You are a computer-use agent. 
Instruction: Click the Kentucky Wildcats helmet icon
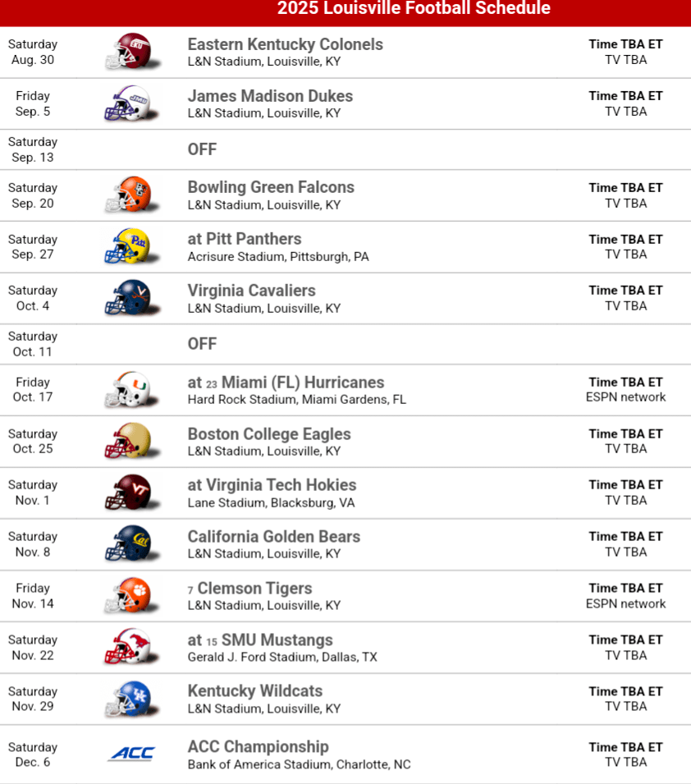(128, 699)
